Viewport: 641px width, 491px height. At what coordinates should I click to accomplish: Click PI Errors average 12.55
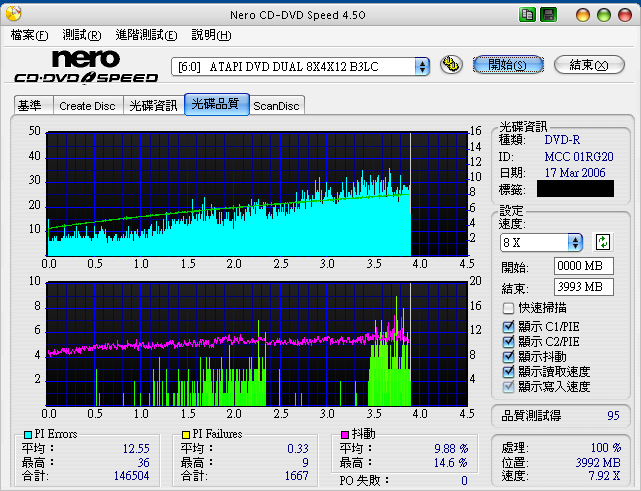(x=136, y=448)
